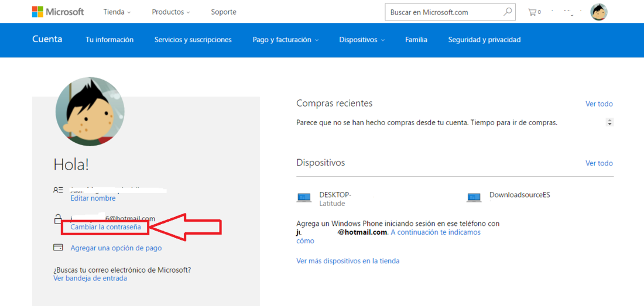Open A continuación te indicamos cómo link

tap(436, 232)
